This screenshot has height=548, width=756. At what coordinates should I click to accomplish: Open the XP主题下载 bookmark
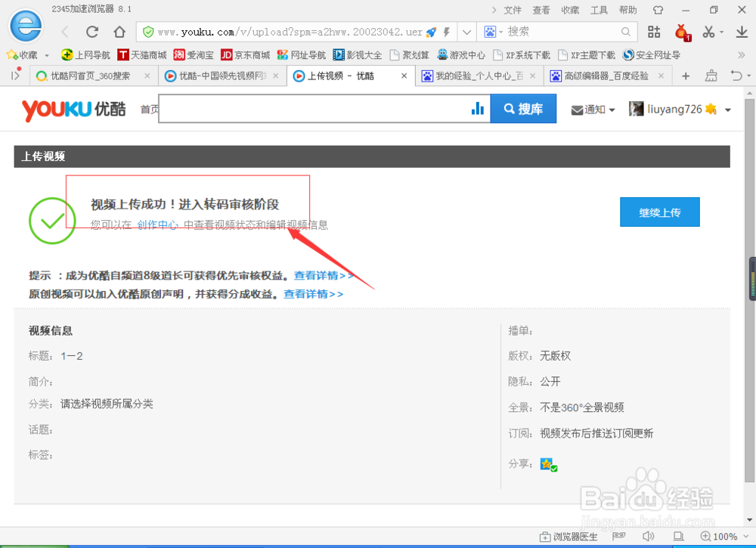tap(587, 55)
